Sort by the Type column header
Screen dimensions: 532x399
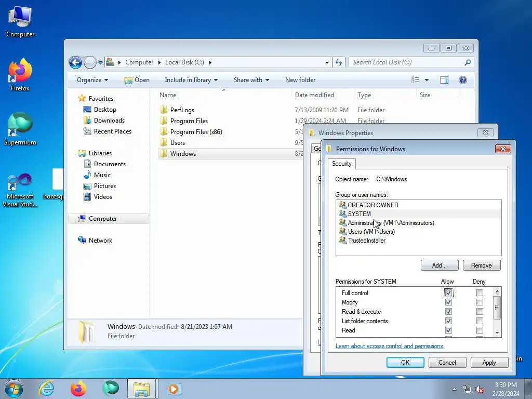tap(385, 95)
